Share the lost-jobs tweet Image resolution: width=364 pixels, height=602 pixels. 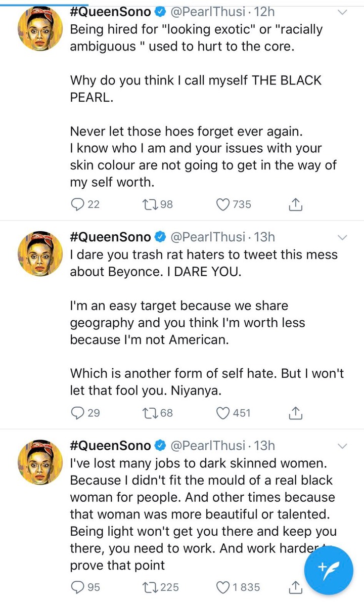click(x=296, y=587)
